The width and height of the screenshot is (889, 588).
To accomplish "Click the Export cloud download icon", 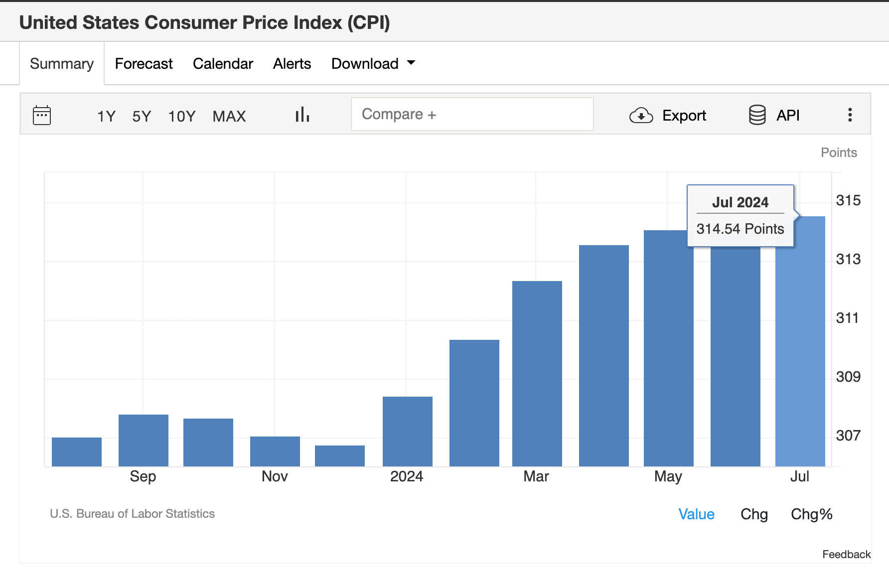I will [641, 116].
